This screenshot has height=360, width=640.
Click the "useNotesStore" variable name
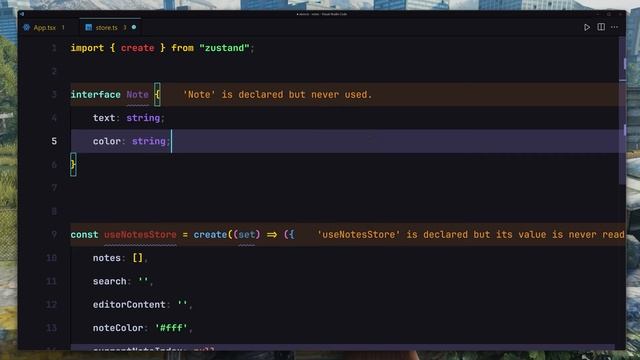tap(140, 235)
